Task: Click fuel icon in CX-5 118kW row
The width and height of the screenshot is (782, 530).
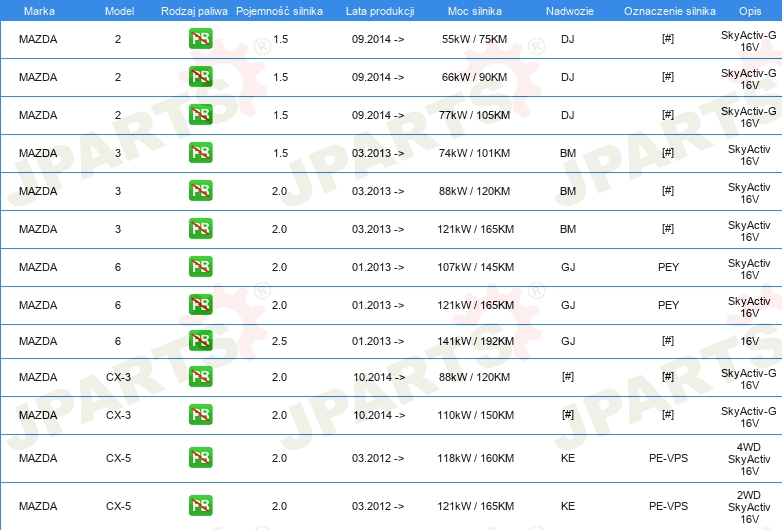Action: 200,457
